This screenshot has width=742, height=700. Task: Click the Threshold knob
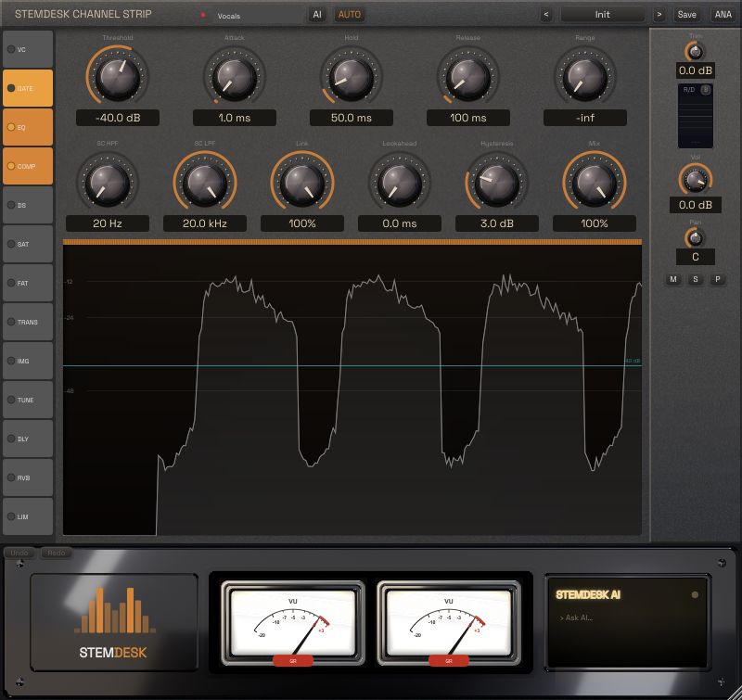[x=118, y=77]
